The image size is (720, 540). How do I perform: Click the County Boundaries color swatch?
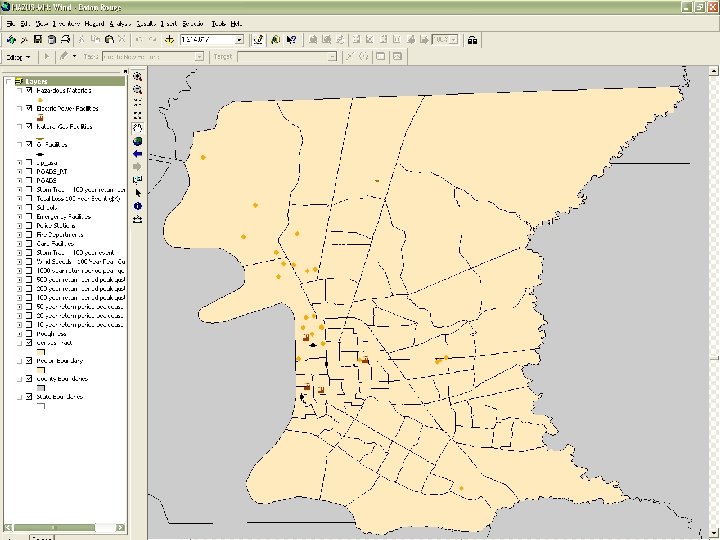tap(42, 387)
